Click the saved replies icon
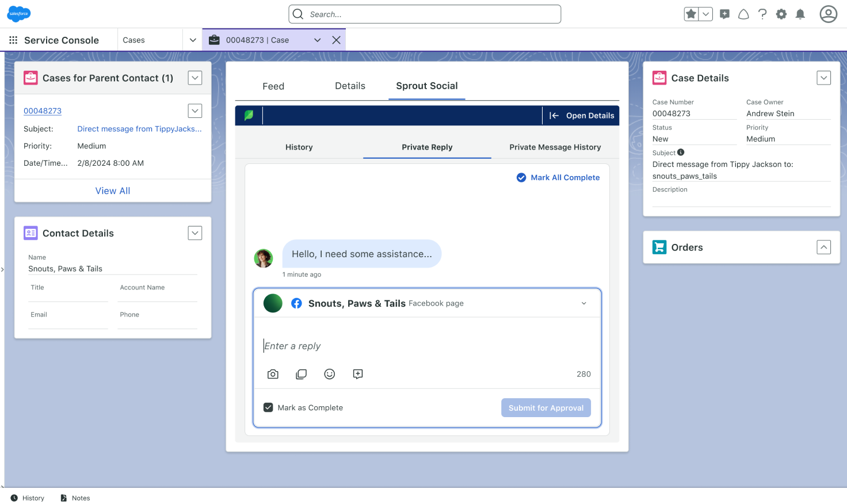This screenshot has height=504, width=847. [358, 374]
